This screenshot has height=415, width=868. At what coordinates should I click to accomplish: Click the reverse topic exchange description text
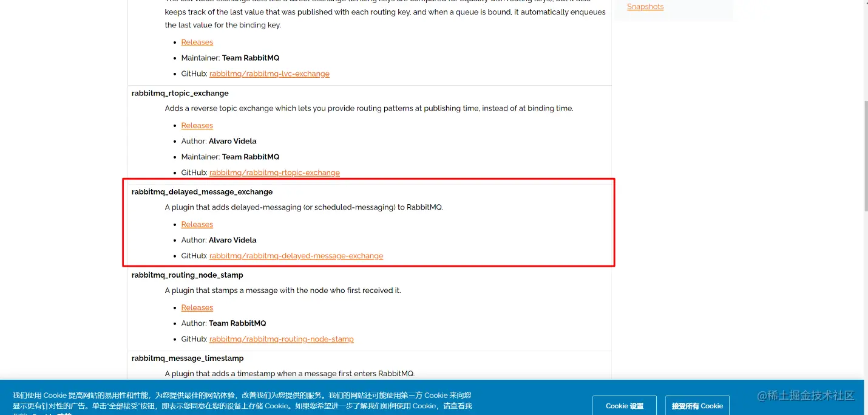[x=369, y=108]
